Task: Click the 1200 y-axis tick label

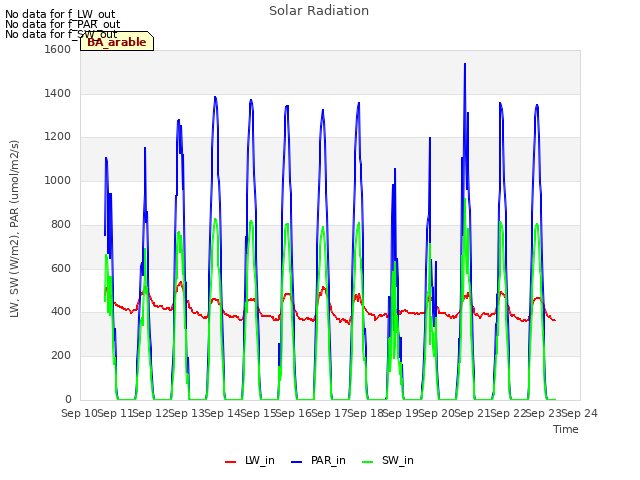Action: 58,137
